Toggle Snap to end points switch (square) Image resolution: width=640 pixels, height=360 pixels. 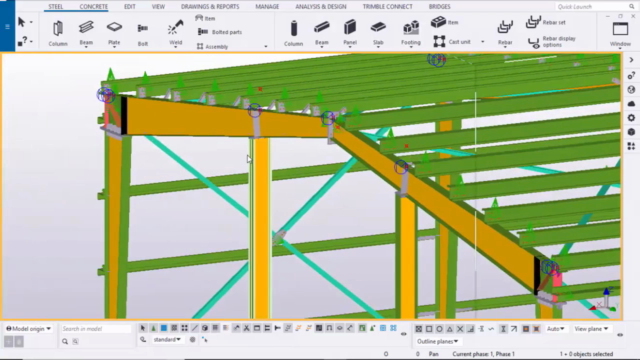(x=429, y=329)
